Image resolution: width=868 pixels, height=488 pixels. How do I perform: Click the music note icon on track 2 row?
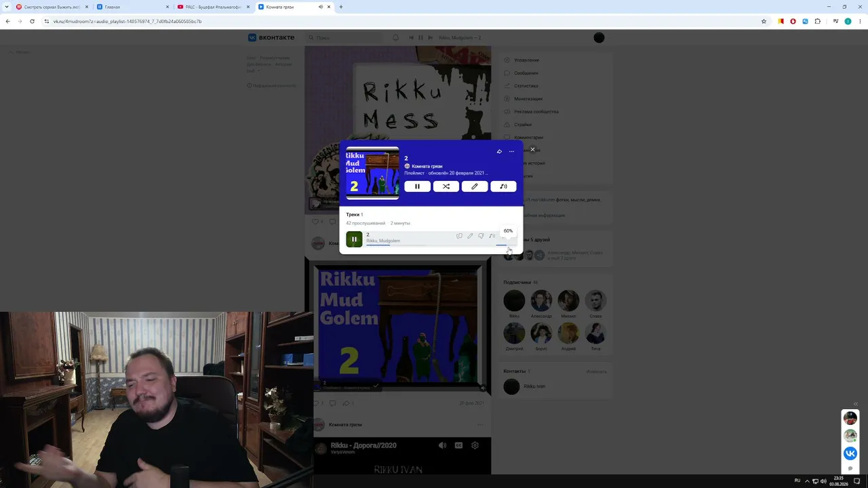click(x=492, y=236)
